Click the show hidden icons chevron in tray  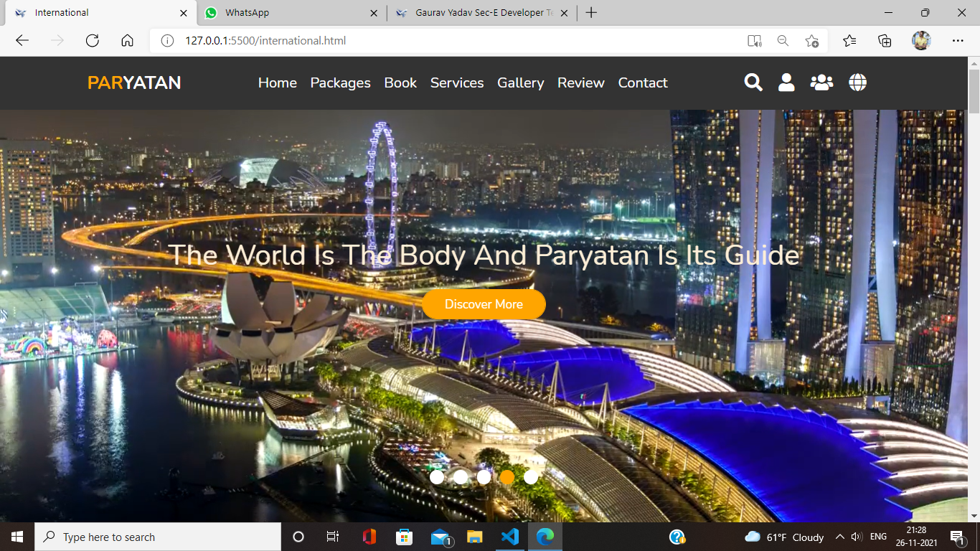[839, 536]
